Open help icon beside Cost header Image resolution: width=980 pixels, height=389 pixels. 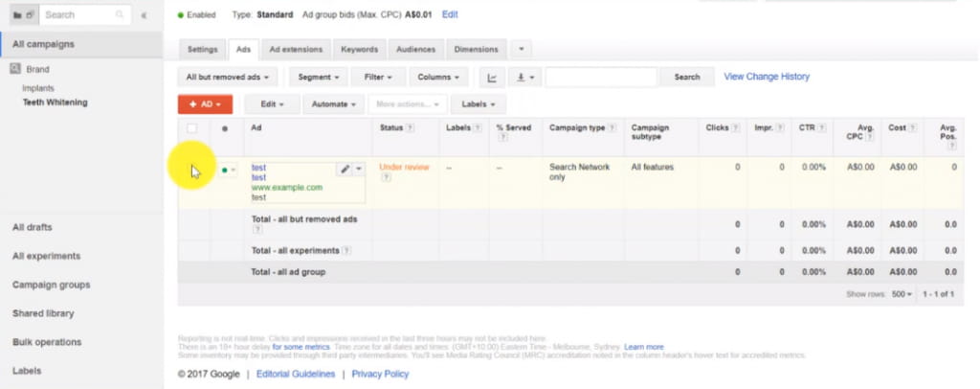913,127
